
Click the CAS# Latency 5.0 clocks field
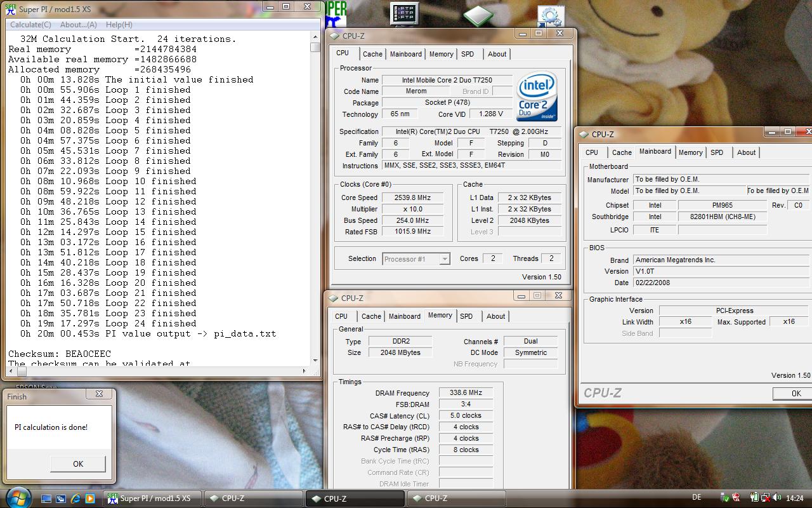pyautogui.click(x=466, y=416)
